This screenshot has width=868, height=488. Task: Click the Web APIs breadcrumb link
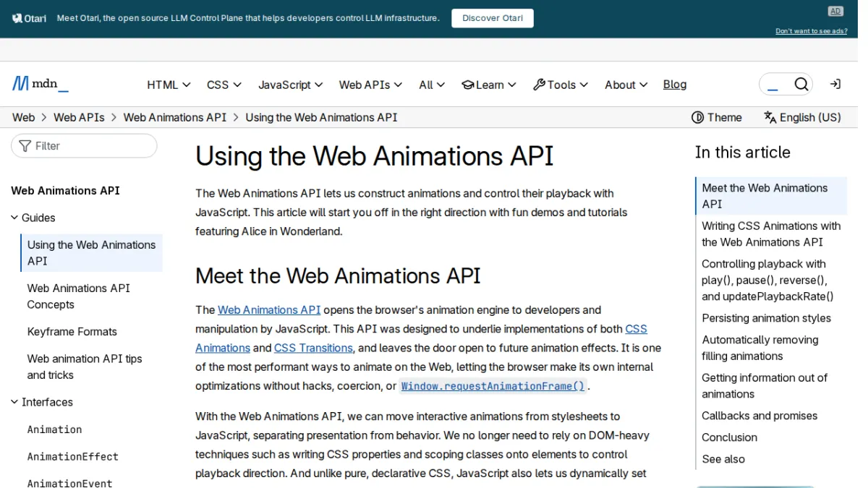[79, 117]
